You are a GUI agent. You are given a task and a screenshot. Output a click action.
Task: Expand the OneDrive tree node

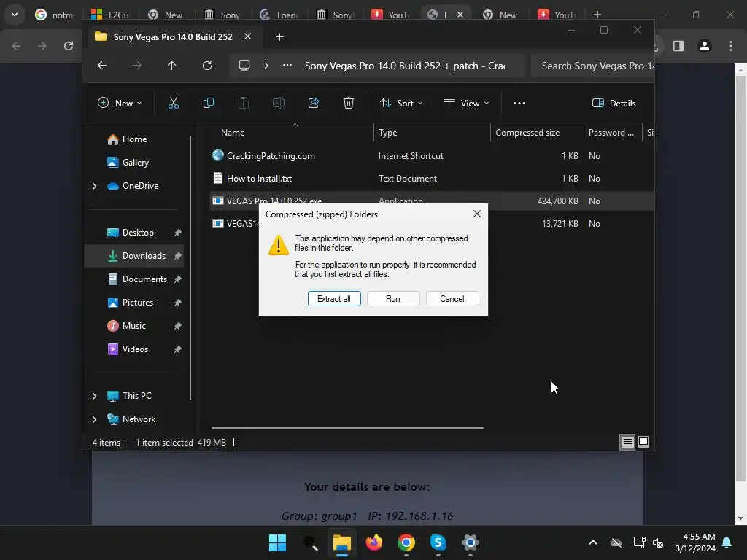pos(94,186)
